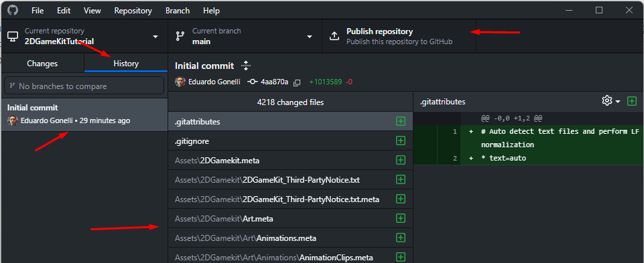Image resolution: width=644 pixels, height=263 pixels.
Task: Click the No branches to compare field
Action: click(84, 86)
